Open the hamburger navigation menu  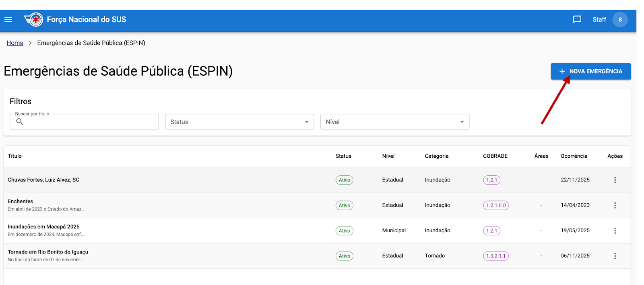8,19
